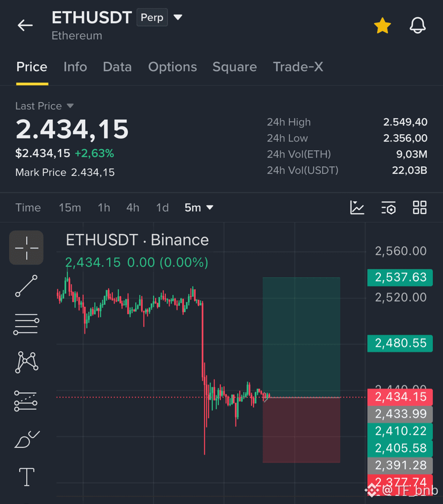443x504 pixels.
Task: Open chart settings list-gear icon
Action: pyautogui.click(x=388, y=208)
